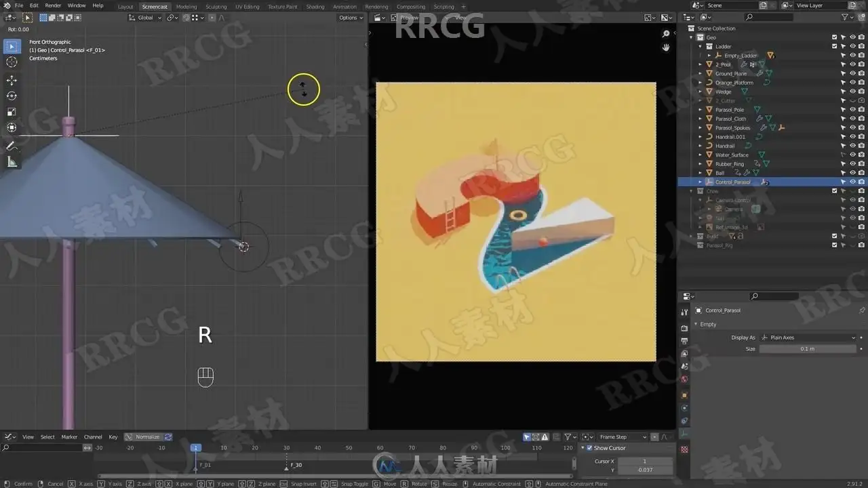Image resolution: width=868 pixels, height=488 pixels.
Task: Click the Render properties tab icon
Action: coord(684,328)
